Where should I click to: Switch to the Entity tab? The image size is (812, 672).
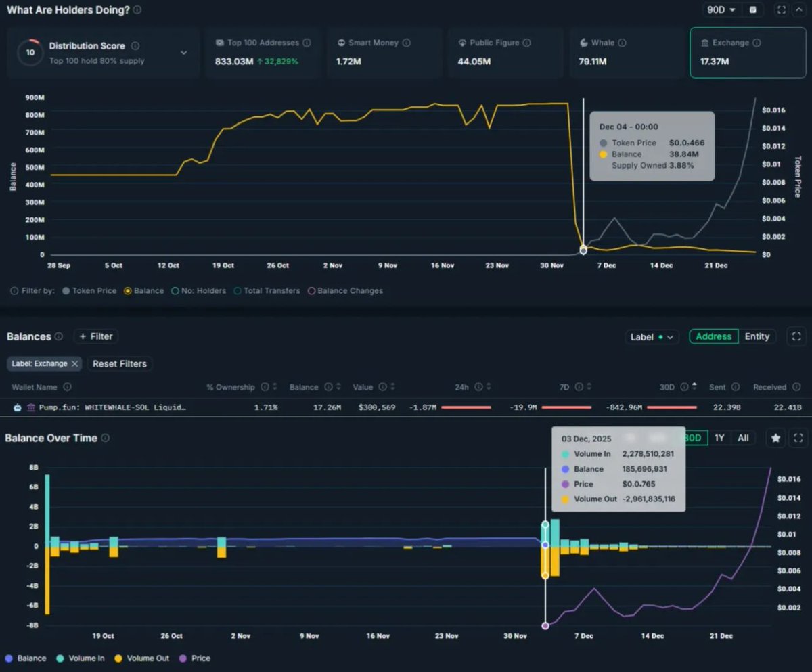click(757, 336)
